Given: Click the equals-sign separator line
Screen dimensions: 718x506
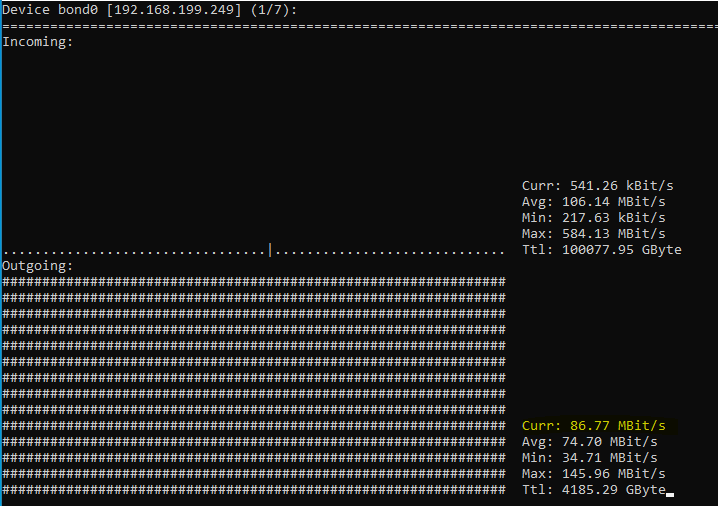Looking at the screenshot, I should coord(359,26).
